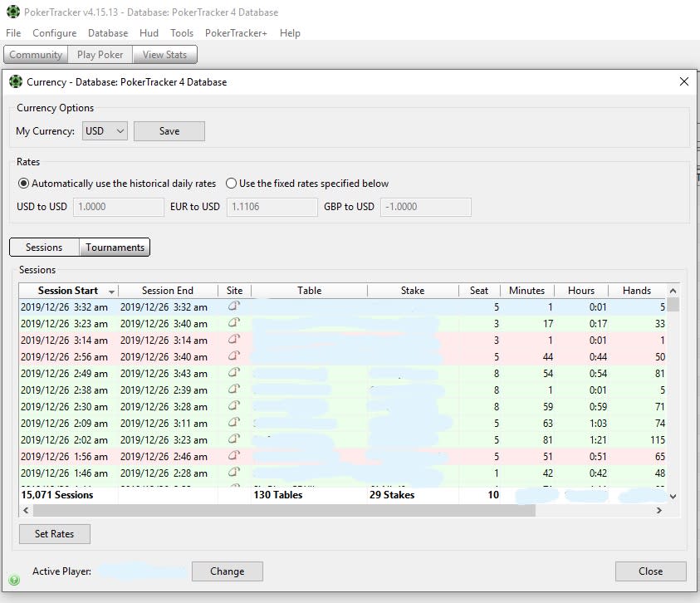
Task: Open the Help menu
Action: (x=290, y=33)
